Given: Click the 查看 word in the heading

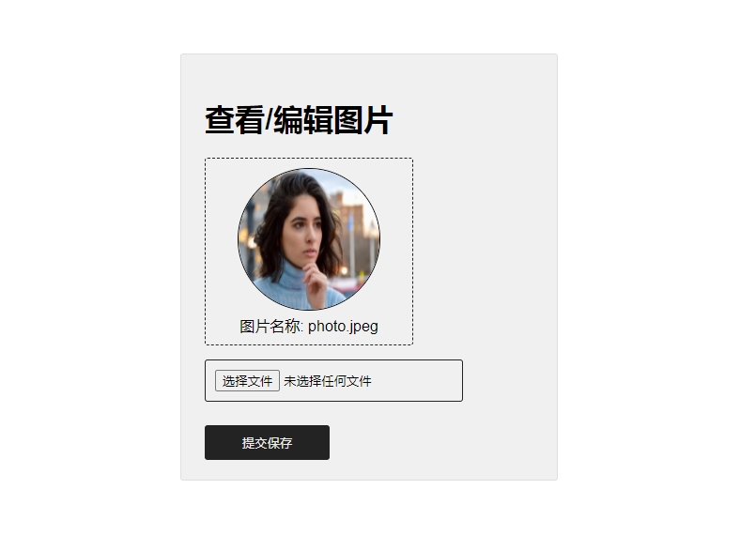Looking at the screenshot, I should click(235, 120).
